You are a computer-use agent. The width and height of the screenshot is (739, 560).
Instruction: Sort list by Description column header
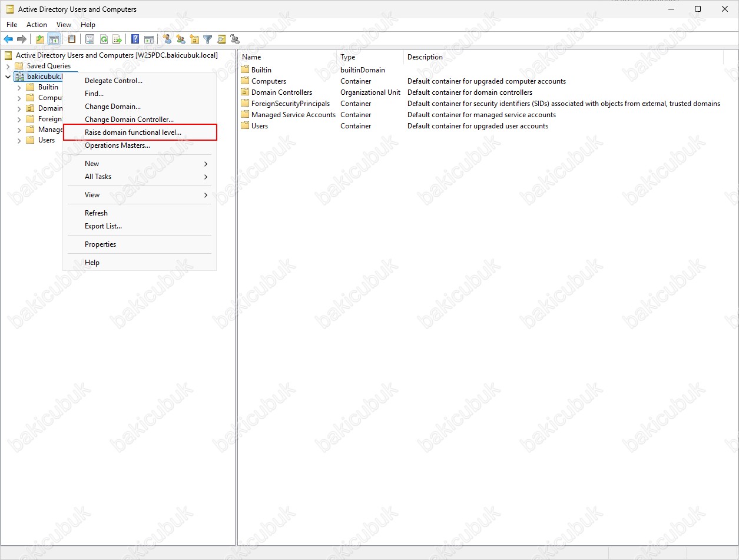pyautogui.click(x=563, y=57)
